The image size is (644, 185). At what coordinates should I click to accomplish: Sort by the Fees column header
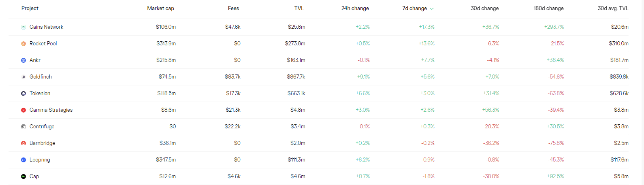[x=233, y=9]
